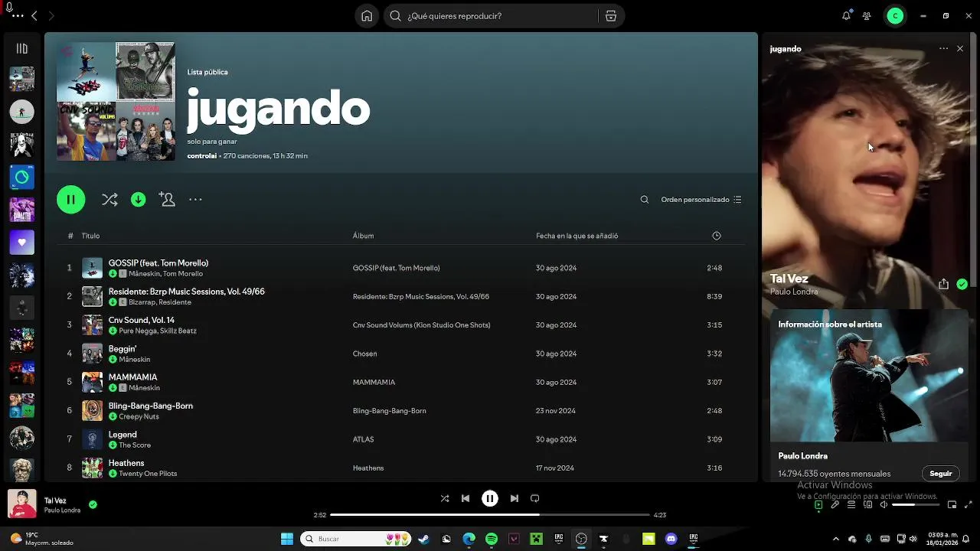The image size is (980, 551).
Task: Open the three-dot menu in the jugando side panel
Action: coord(943,49)
